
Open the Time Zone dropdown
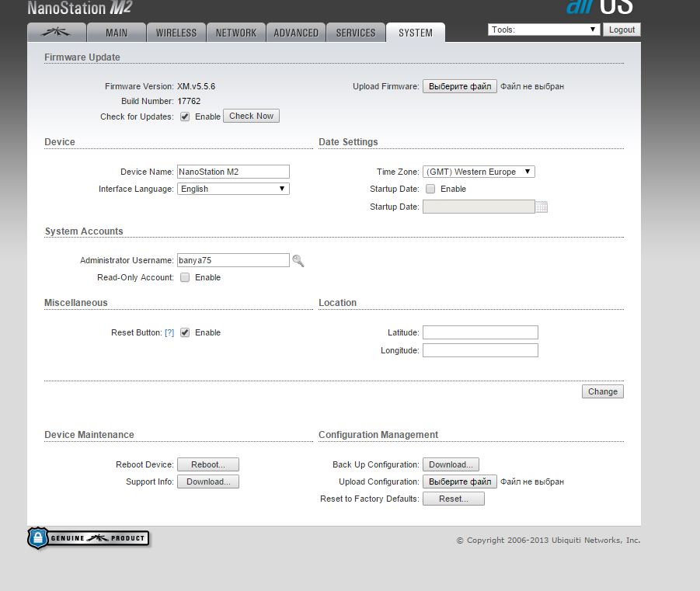[x=479, y=172]
